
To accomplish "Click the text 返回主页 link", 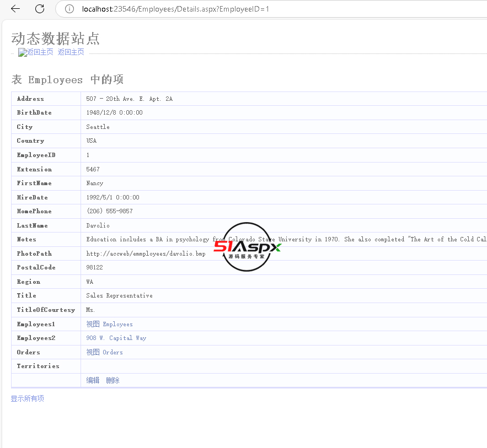I will pyautogui.click(x=71, y=52).
